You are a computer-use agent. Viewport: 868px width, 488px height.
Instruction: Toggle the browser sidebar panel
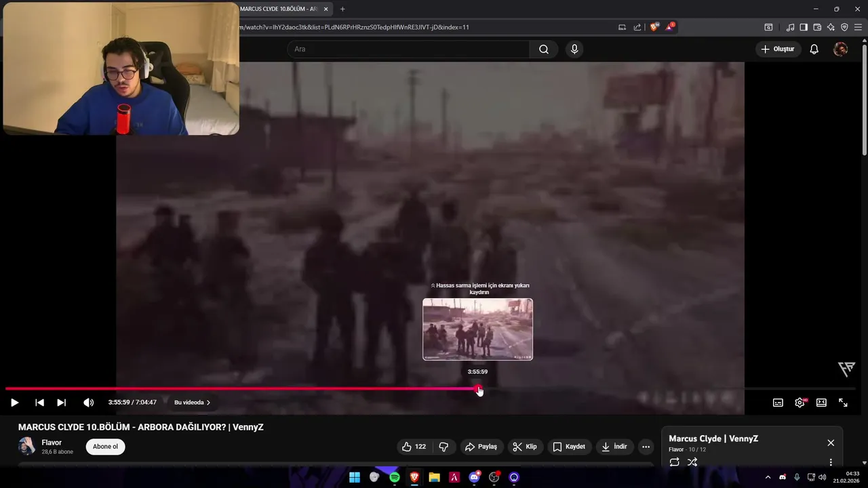pyautogui.click(x=804, y=27)
